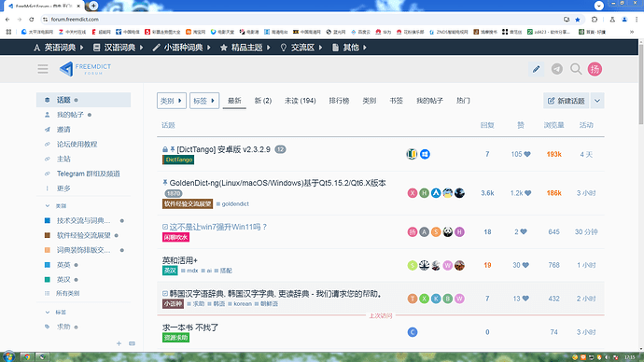Click the DictTango category badge

178,160
